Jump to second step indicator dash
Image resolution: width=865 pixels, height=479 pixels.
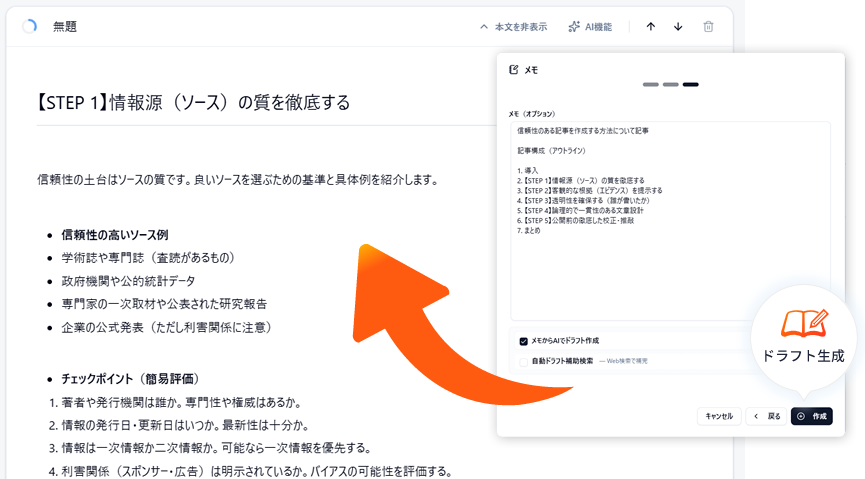click(670, 85)
